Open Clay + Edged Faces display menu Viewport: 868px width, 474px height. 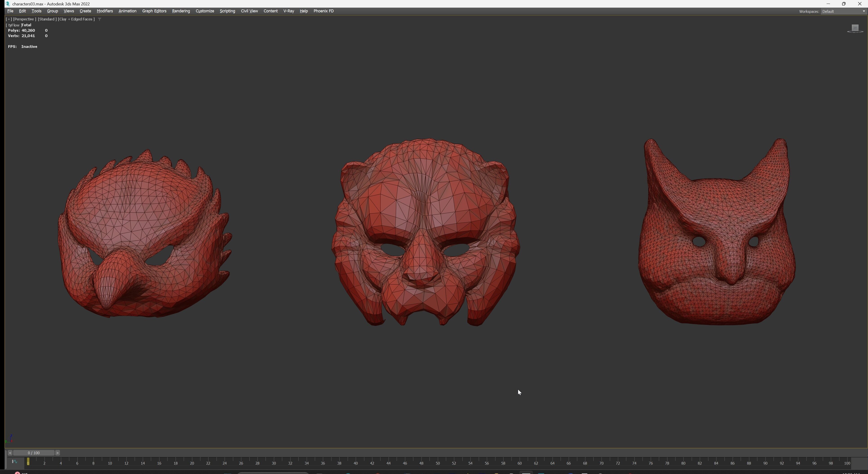(x=76, y=19)
